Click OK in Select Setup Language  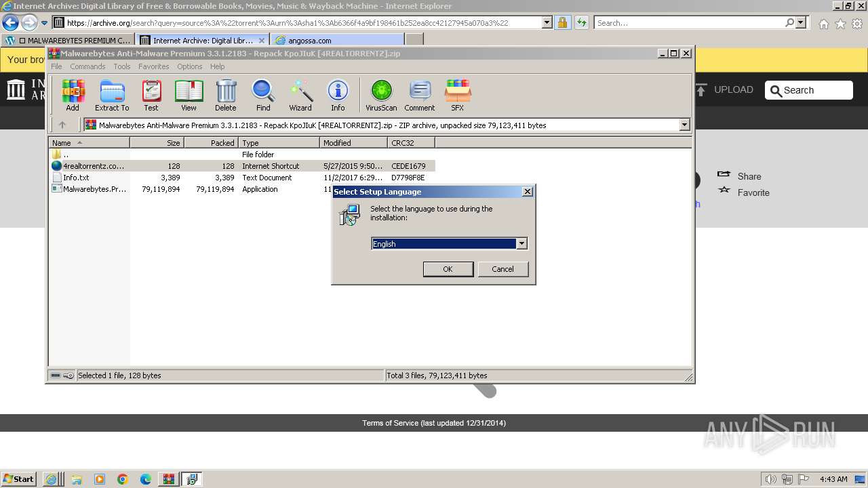(x=448, y=269)
